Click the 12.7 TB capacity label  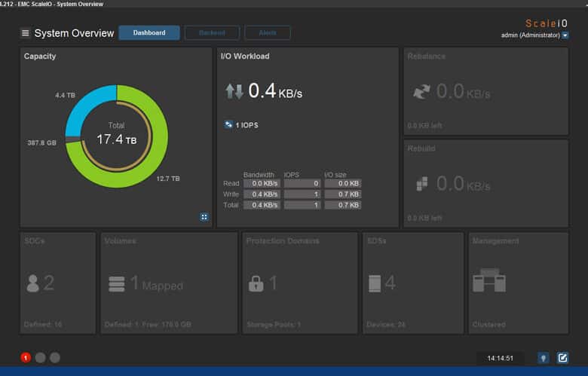[x=168, y=179]
